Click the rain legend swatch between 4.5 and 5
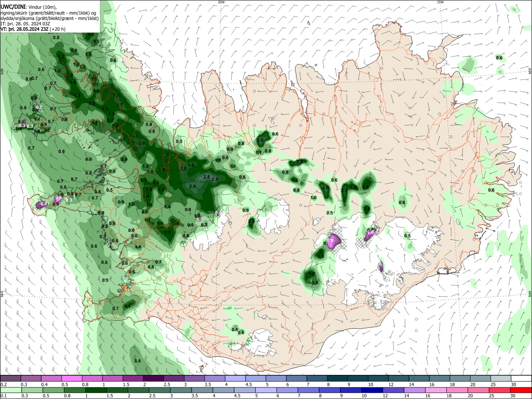Viewport: 532px width, 399px height. click(x=244, y=390)
